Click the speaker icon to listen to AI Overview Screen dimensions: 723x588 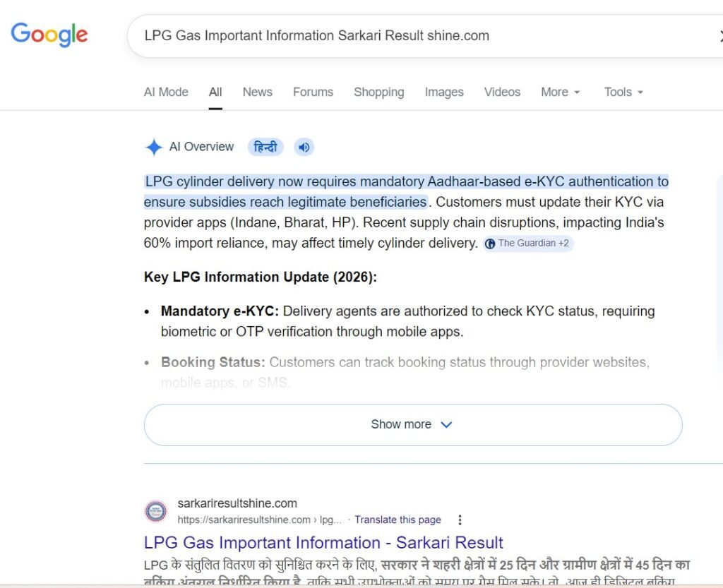[304, 147]
